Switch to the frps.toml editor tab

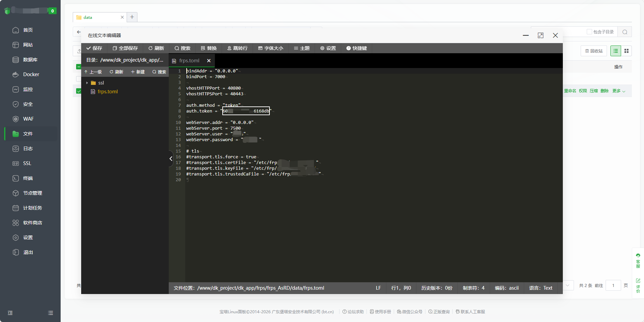pyautogui.click(x=189, y=61)
